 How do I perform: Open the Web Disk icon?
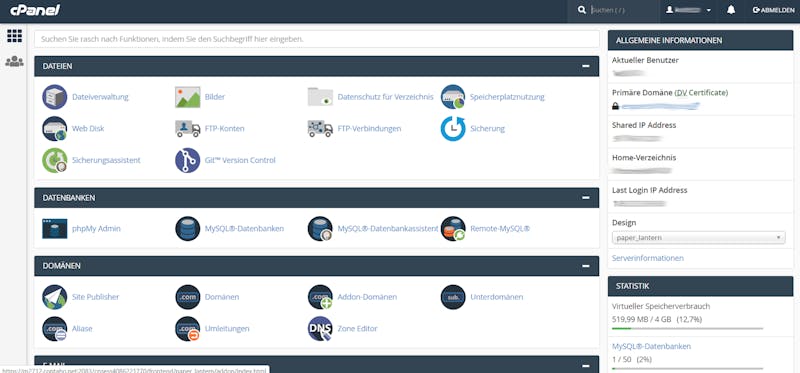tap(55, 129)
